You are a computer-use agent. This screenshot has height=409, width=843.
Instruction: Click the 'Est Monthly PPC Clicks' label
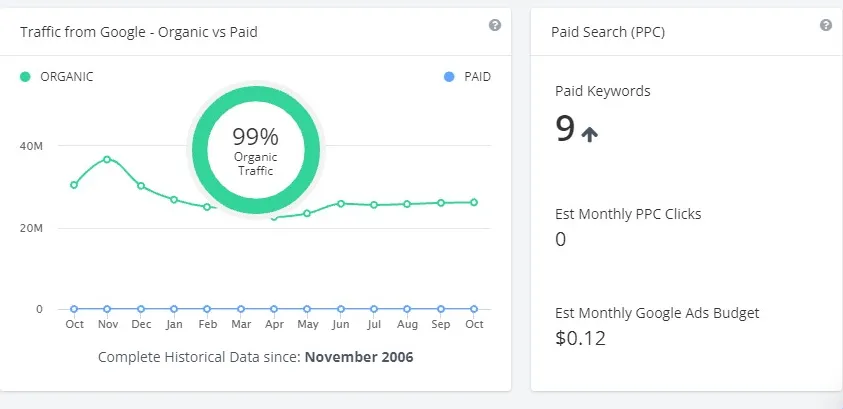click(628, 214)
